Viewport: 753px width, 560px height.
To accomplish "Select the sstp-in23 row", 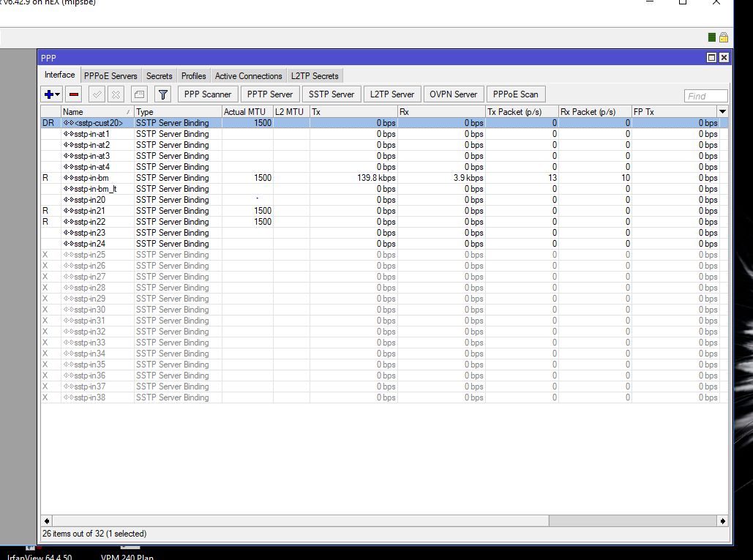I will (x=384, y=233).
